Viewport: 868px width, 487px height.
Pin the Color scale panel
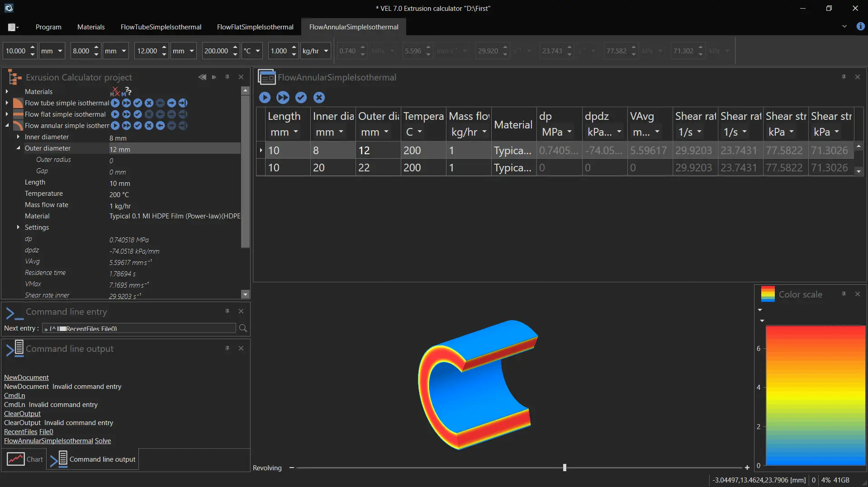844,294
